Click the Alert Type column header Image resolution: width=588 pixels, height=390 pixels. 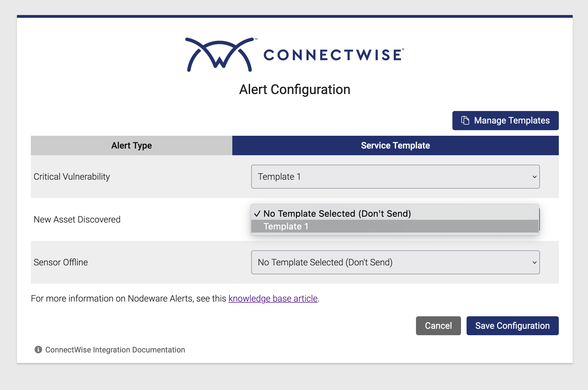coord(131,145)
